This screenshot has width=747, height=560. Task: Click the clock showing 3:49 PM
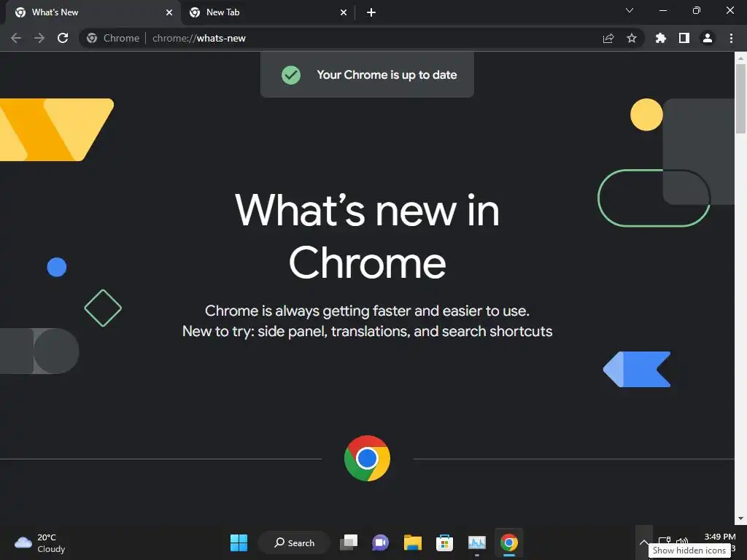click(x=720, y=537)
